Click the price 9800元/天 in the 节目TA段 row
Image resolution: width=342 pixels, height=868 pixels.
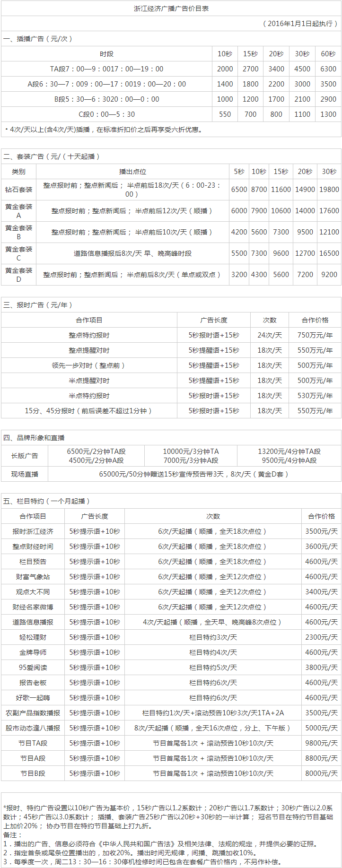coord(322,743)
